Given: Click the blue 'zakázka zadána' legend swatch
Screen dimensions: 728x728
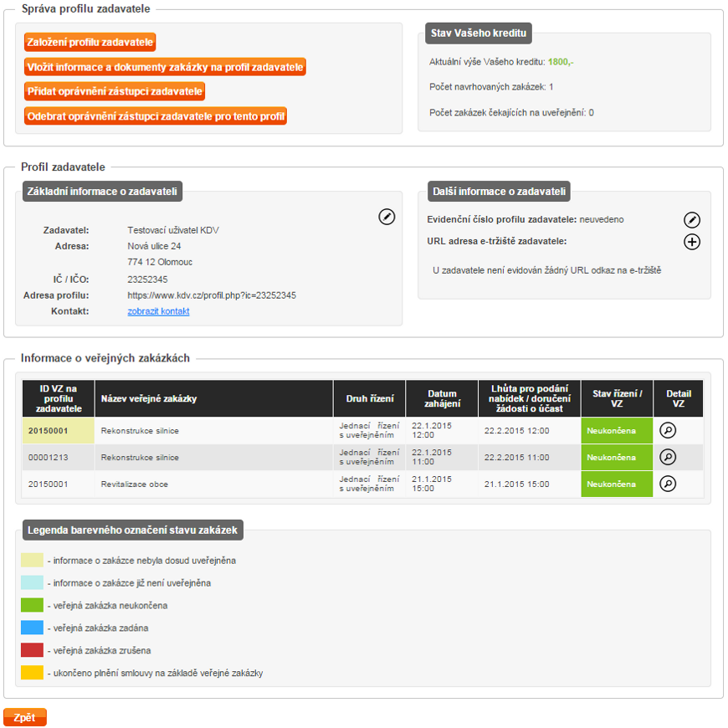Looking at the screenshot, I should coord(32,628).
